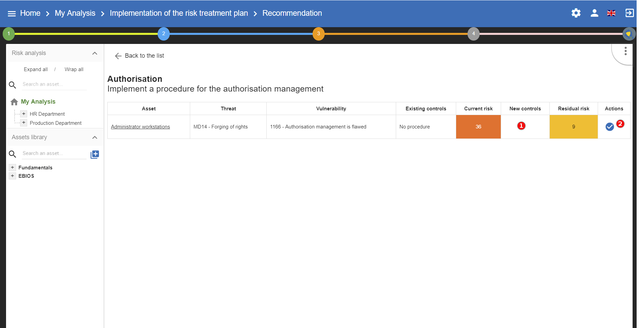
Task: Click the Search an asset field in Risk analysis
Action: [54, 84]
